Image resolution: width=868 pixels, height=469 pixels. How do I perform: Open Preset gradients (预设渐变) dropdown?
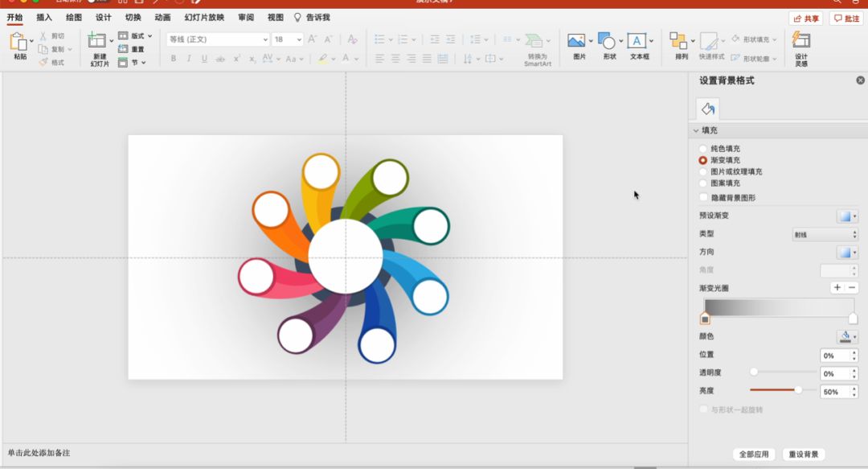[x=847, y=216]
